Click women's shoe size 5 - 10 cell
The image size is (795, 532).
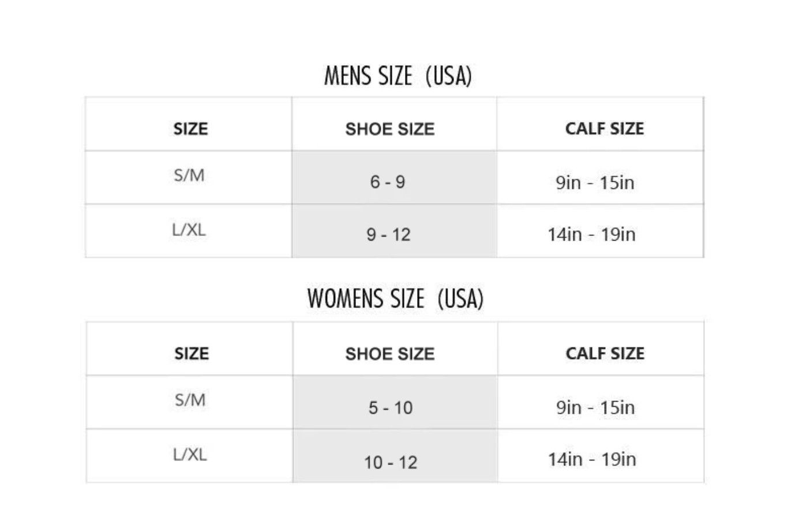(391, 408)
